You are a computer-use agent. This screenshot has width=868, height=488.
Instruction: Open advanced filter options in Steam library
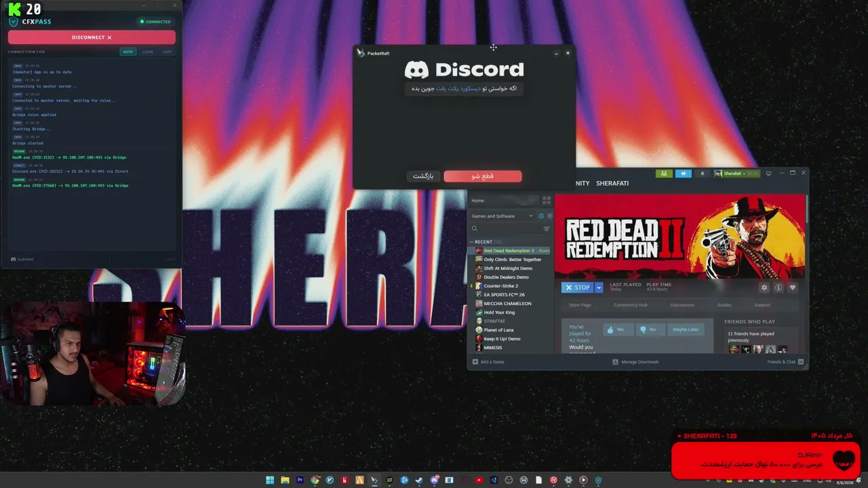click(547, 229)
